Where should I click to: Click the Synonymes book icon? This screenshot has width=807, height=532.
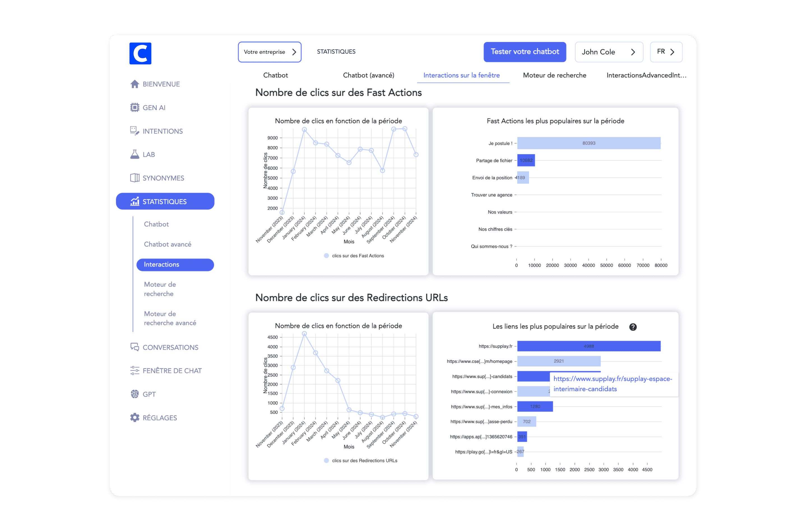[x=135, y=178]
